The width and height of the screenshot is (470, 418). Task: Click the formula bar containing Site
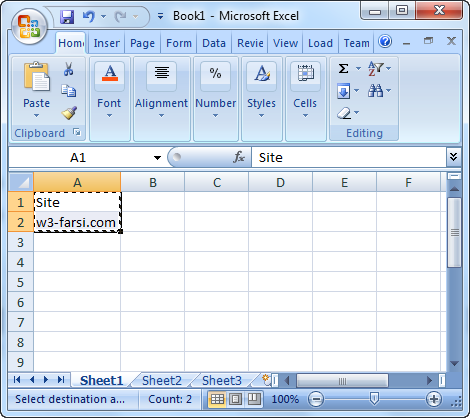point(349,157)
